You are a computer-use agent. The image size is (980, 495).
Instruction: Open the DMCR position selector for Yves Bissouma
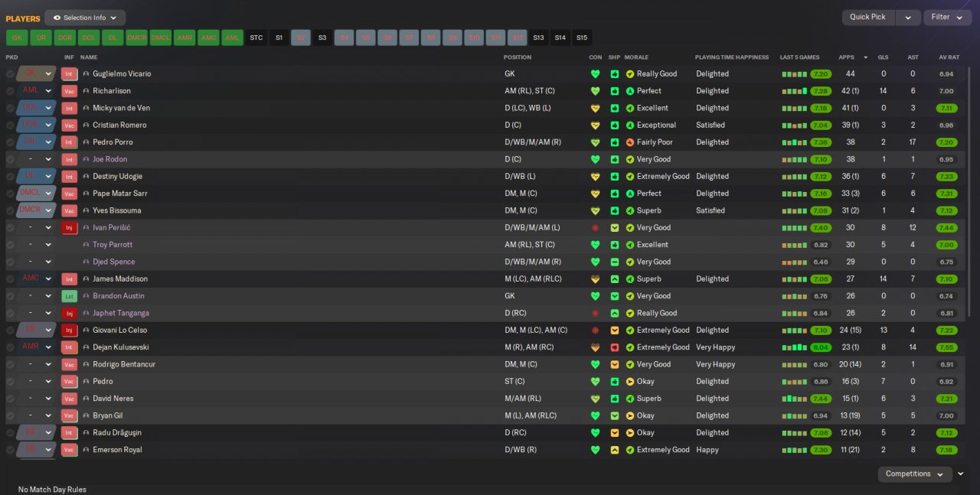pyautogui.click(x=36, y=210)
